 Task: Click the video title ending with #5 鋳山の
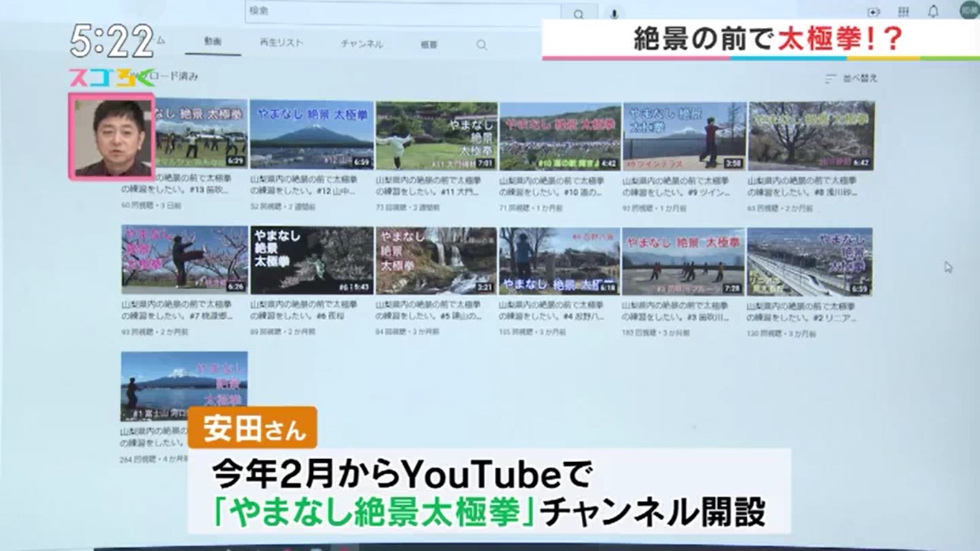[x=430, y=311]
